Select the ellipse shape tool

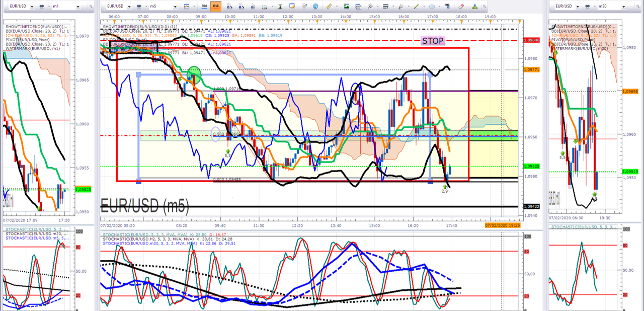point(432,7)
